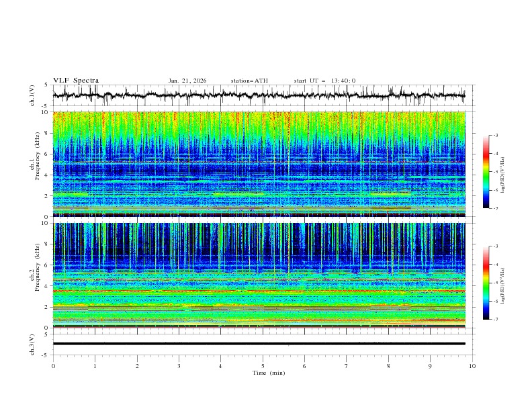Click the '7' tick on the time axis
The image size is (532, 411).
click(x=347, y=366)
